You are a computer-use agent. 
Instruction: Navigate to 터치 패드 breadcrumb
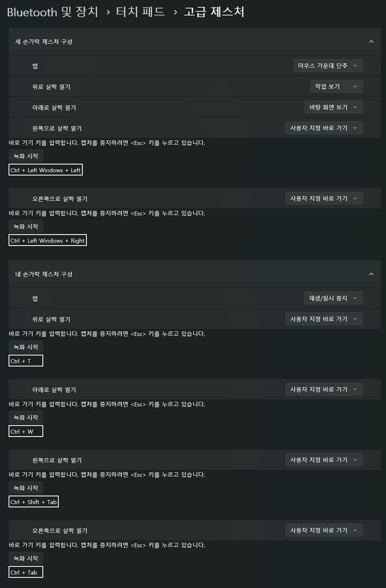pos(140,12)
